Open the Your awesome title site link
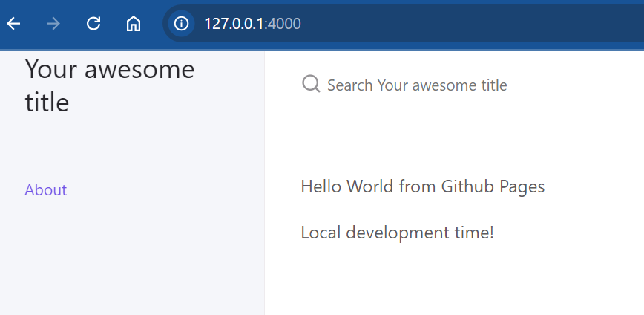 (110, 85)
